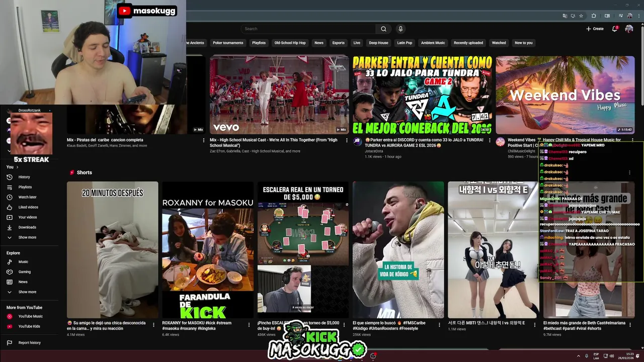Select the Recently uploaded chip
Viewport: 644px width, 362px height.
point(468,43)
